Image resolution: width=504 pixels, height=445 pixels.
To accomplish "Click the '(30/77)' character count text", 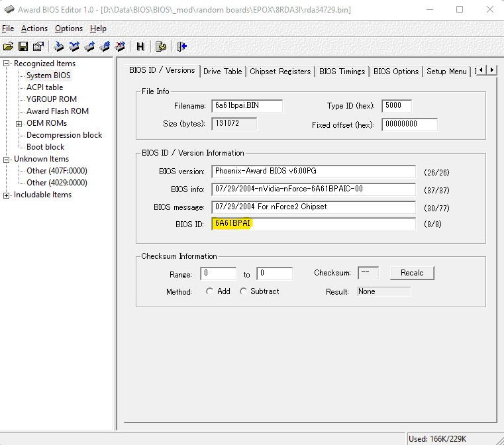I will tap(436, 208).
